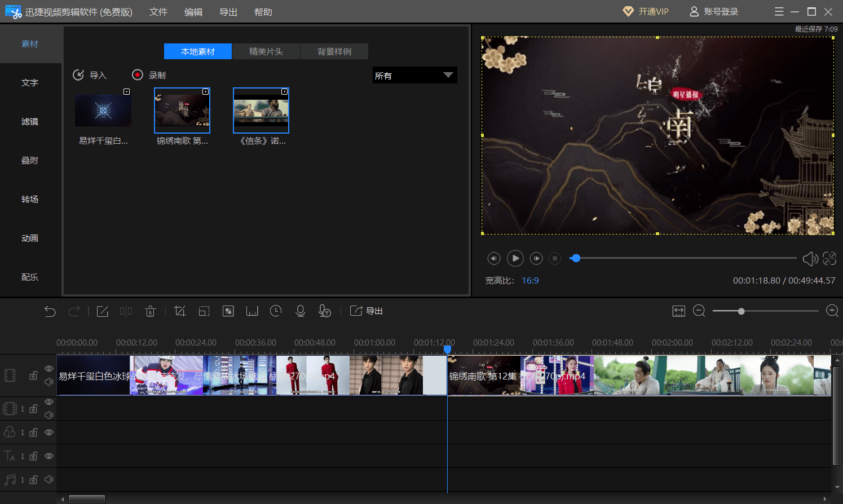Delete the selected clip with the trash icon

pos(150,311)
